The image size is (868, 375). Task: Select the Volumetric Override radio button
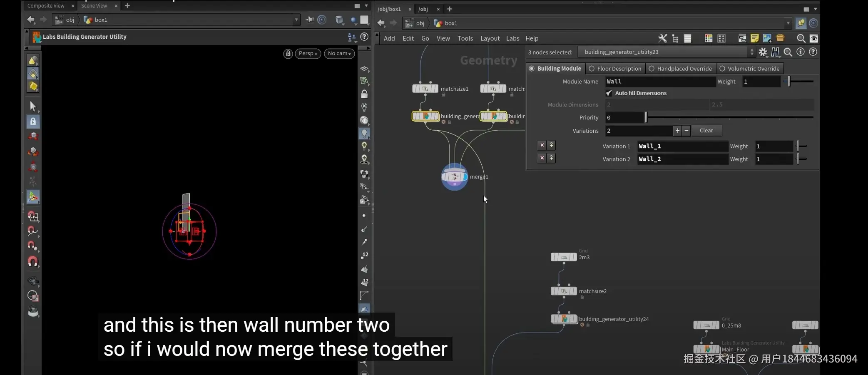point(722,69)
